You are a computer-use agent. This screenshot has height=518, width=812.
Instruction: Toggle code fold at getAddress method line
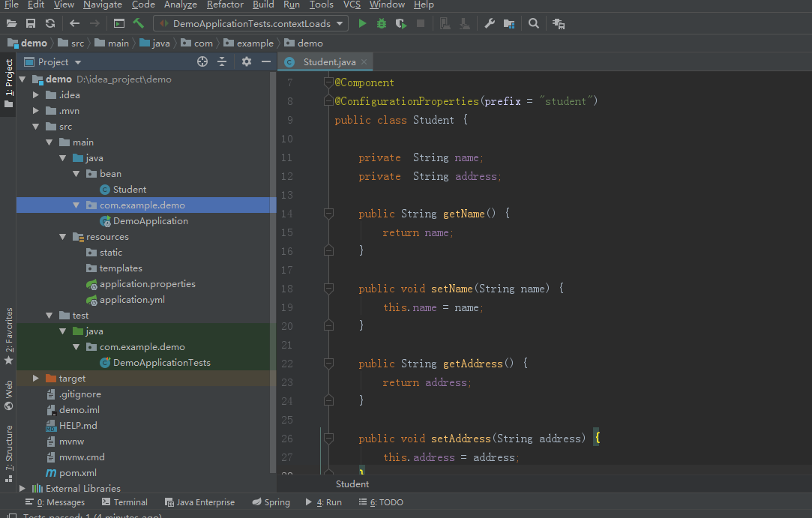pos(328,363)
